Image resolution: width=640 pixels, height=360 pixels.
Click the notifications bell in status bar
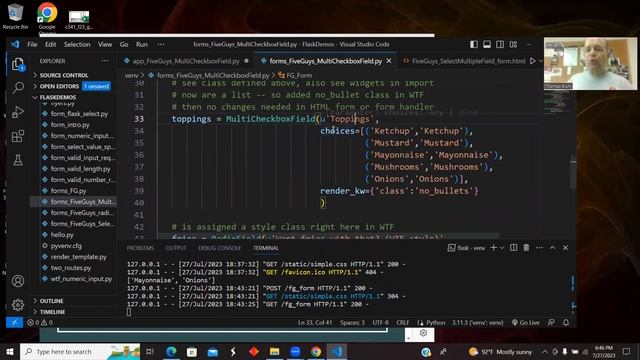tap(566, 322)
